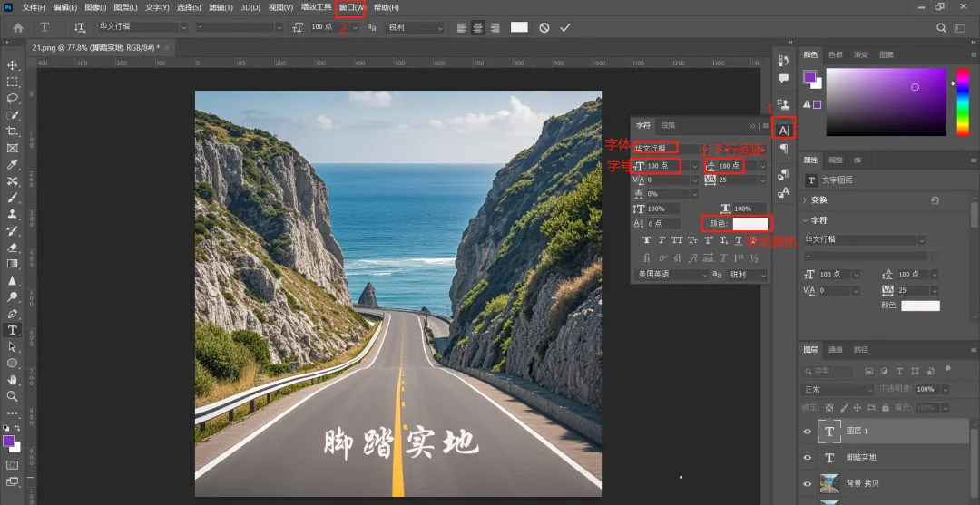Open the 滤镜(T) menu
Viewport: 980px width, 505px height.
click(x=221, y=7)
